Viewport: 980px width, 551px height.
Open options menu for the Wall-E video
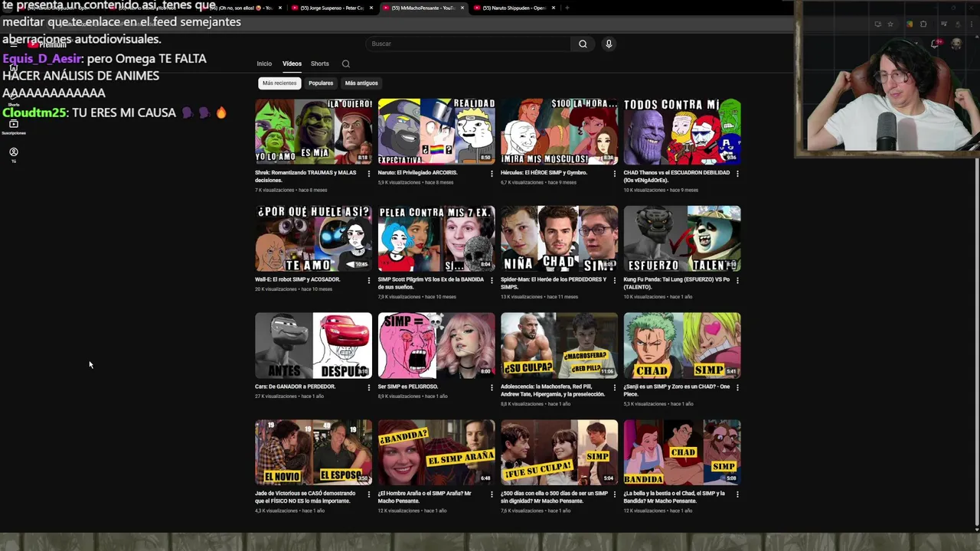click(369, 280)
